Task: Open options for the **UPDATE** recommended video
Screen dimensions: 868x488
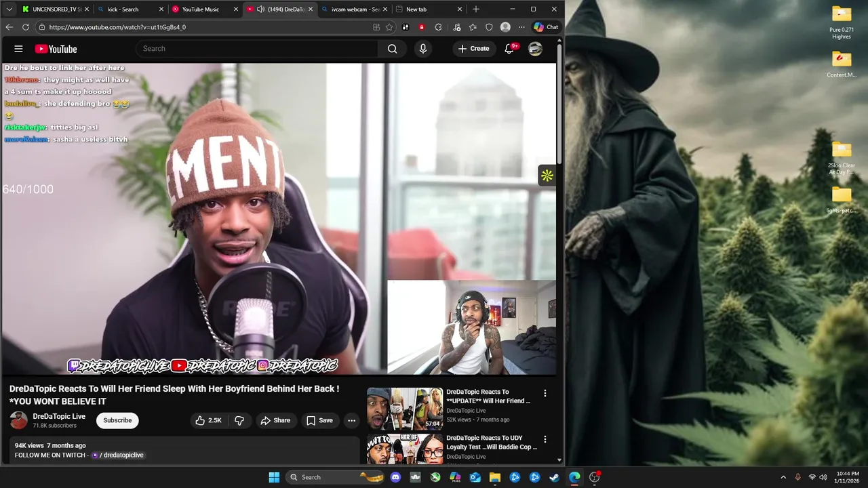Action: point(545,393)
